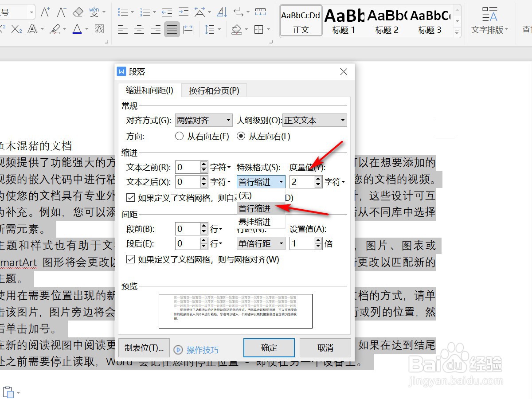Open the paste options clipboard icon
Viewport: 532px width, 399px height.
[x=8, y=392]
